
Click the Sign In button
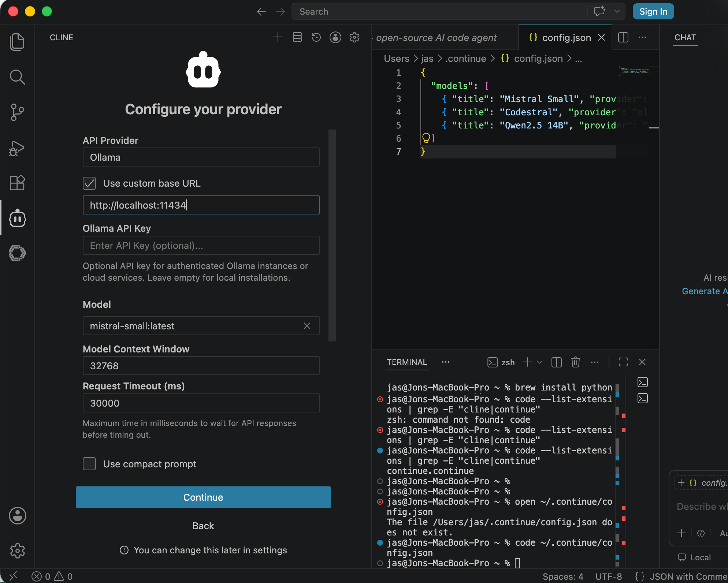(653, 12)
